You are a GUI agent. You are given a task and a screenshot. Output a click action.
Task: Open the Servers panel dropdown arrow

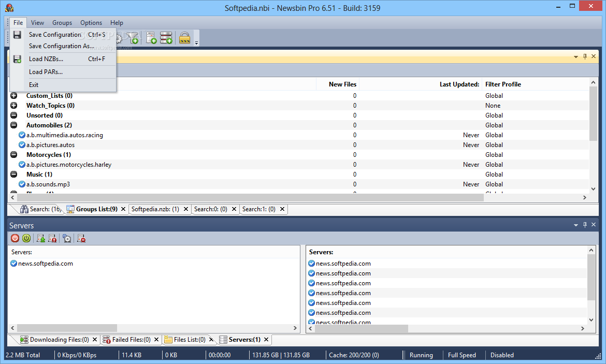click(576, 225)
